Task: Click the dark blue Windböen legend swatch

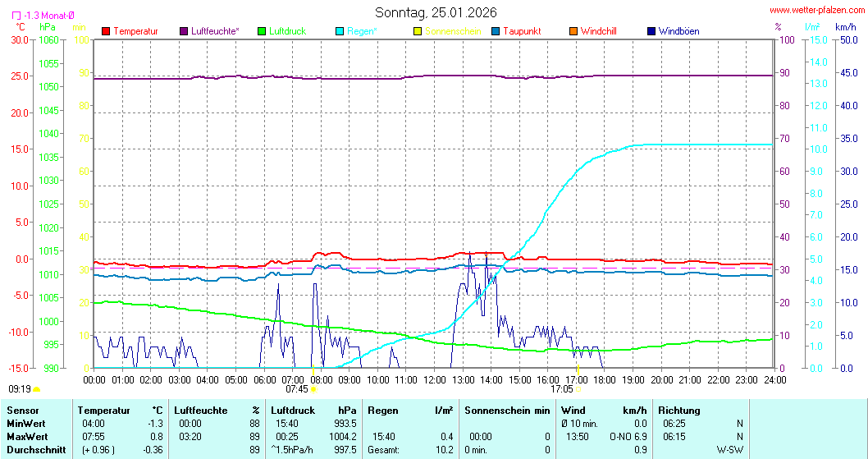Action: [x=651, y=31]
